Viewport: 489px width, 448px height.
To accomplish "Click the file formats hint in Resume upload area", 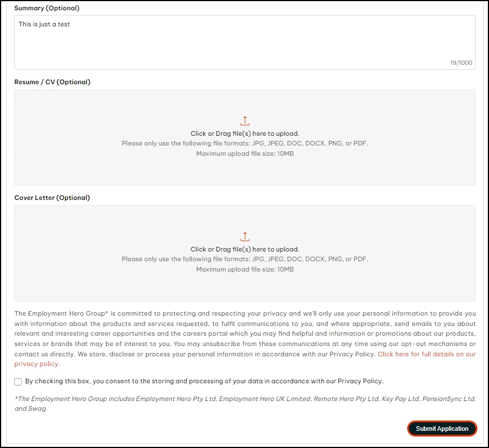I will pos(244,143).
